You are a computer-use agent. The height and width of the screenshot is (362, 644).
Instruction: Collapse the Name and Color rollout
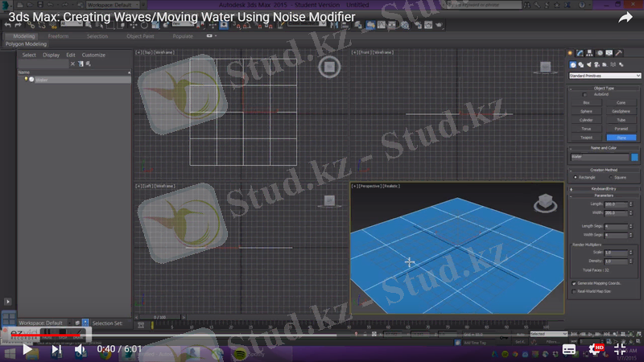coord(605,148)
